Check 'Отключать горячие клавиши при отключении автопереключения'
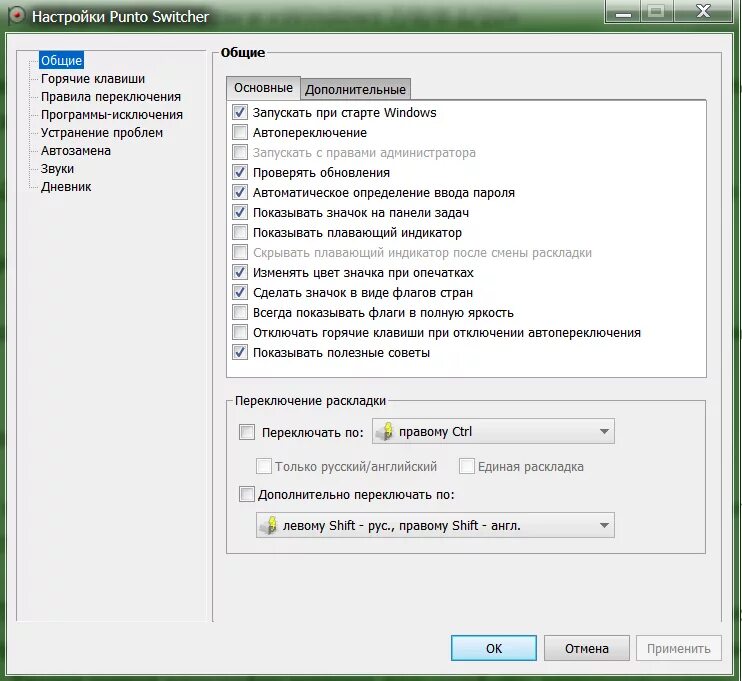742x681 pixels. 240,332
